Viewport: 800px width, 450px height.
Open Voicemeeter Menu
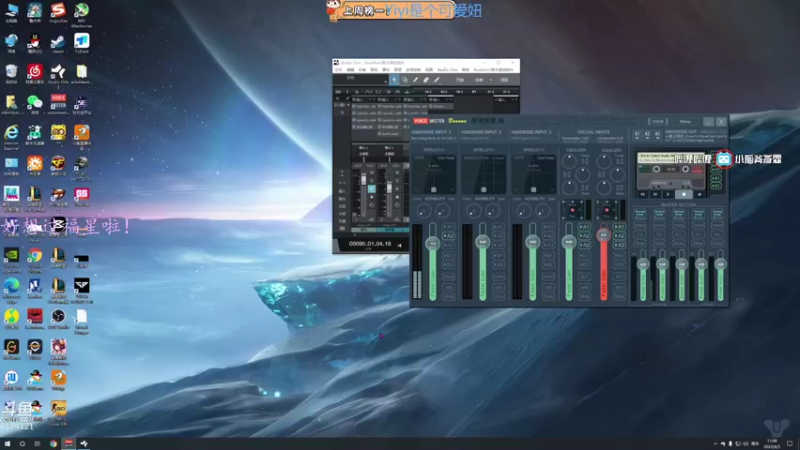coord(685,121)
